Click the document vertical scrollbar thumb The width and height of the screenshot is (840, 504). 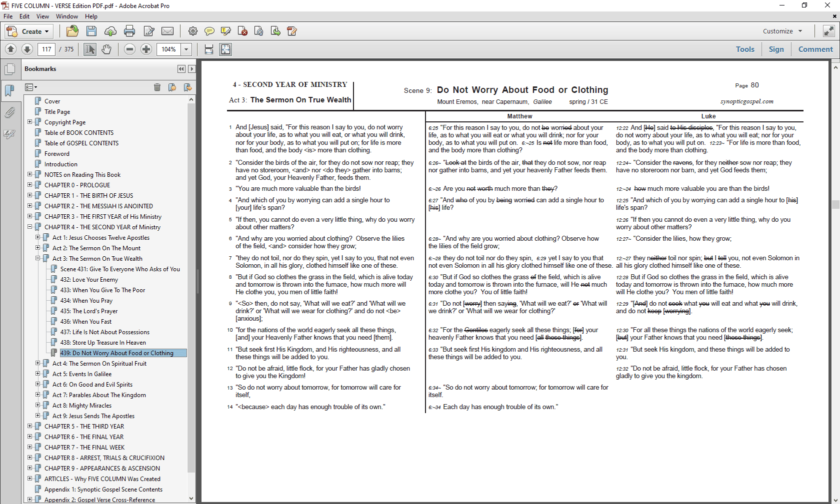tap(835, 205)
